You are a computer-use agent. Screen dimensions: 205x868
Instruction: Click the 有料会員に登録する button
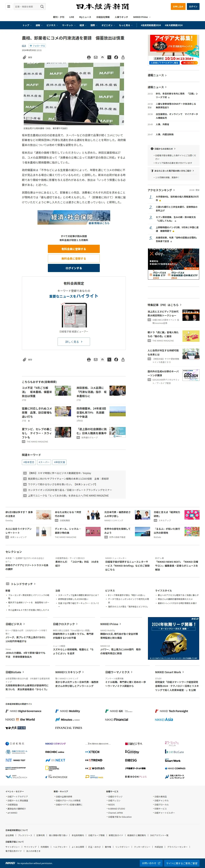(74, 249)
